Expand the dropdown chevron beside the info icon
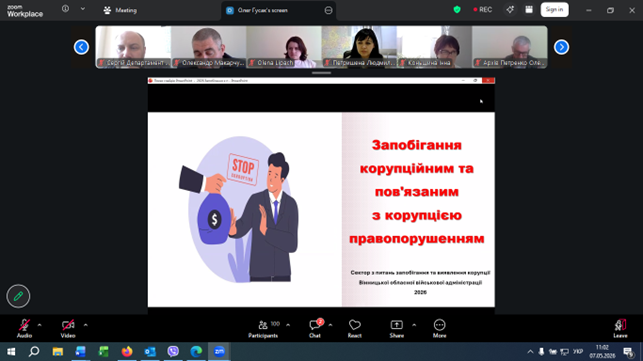 pos(83,9)
